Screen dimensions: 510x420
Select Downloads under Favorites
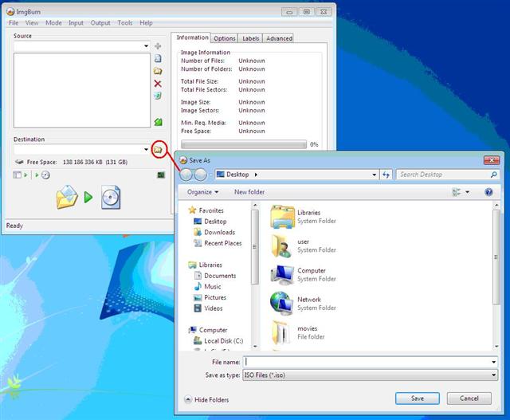pyautogui.click(x=214, y=232)
